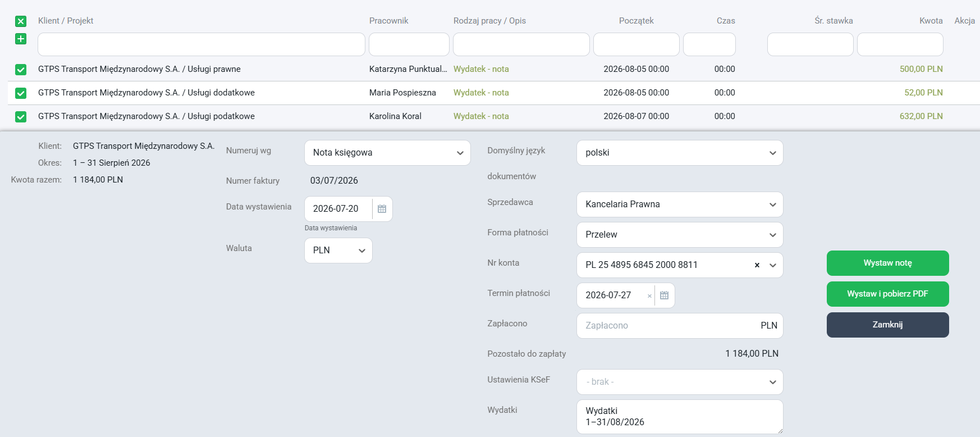Screen dimensions: 980x437
Task: Open the Ustawienia KSeF dropdown
Action: point(680,382)
